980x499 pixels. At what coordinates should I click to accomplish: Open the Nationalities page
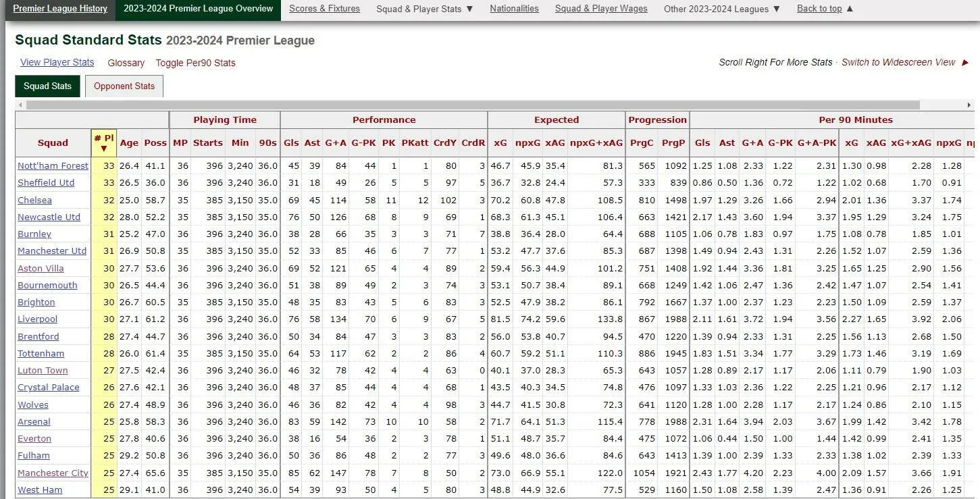514,9
